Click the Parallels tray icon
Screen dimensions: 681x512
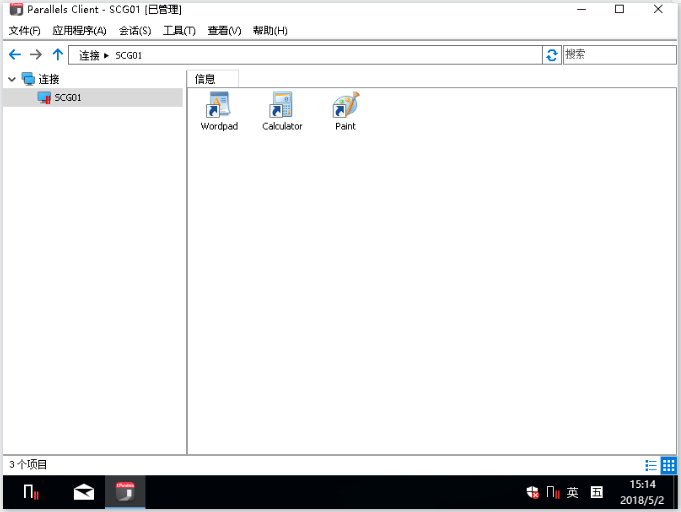click(x=553, y=492)
